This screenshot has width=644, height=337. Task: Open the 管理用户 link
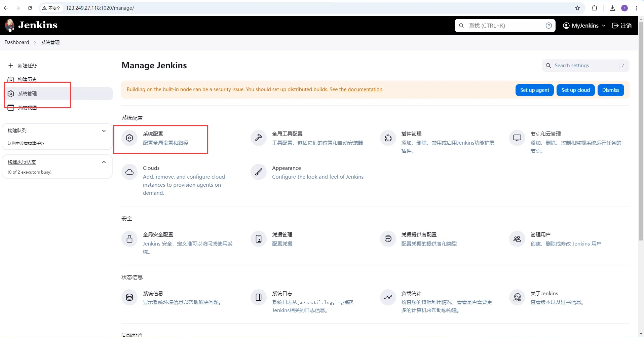540,234
